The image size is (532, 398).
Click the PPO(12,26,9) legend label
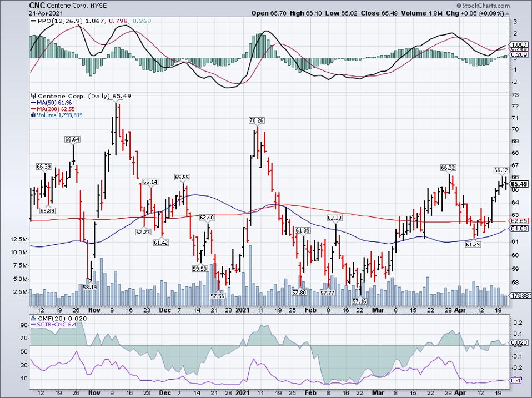[x=60, y=21]
